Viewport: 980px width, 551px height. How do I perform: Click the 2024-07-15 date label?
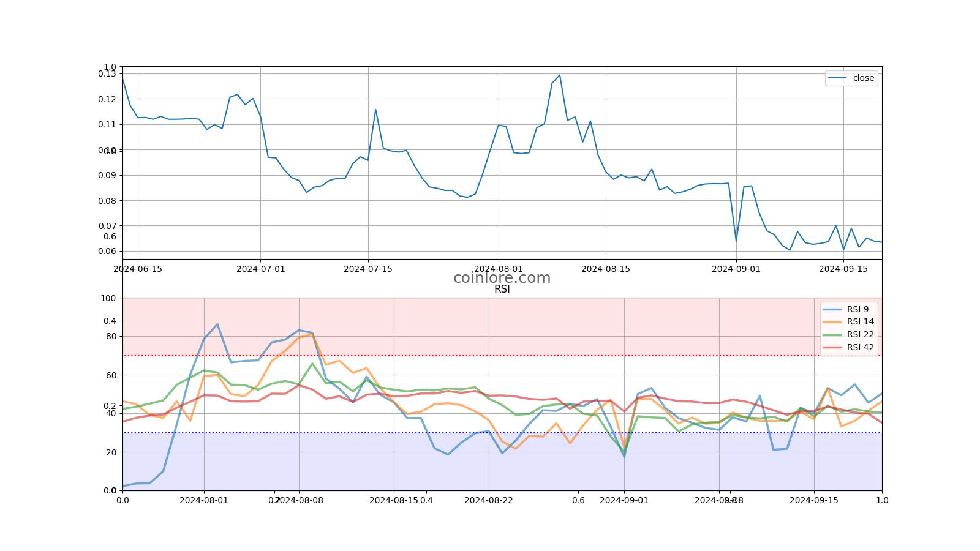(x=368, y=268)
